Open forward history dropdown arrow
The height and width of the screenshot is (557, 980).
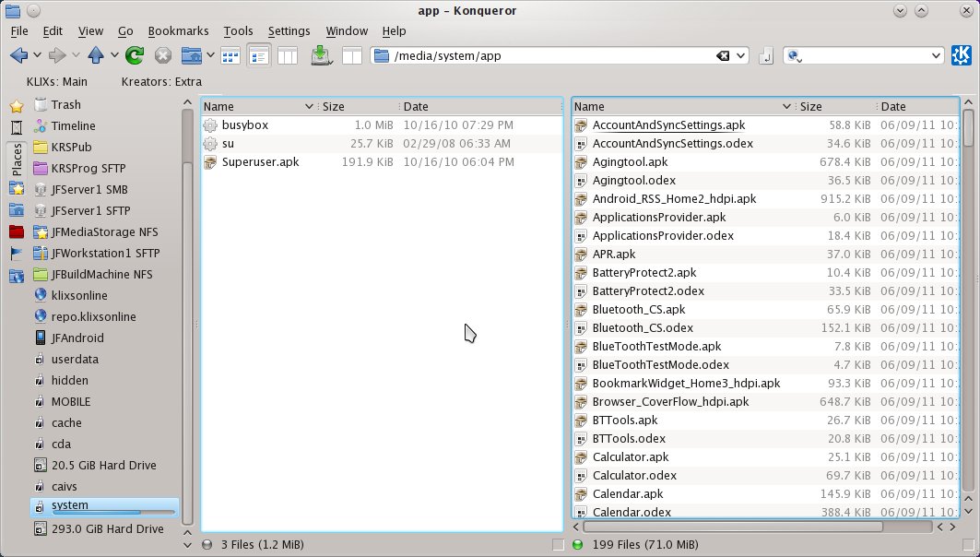(x=76, y=55)
